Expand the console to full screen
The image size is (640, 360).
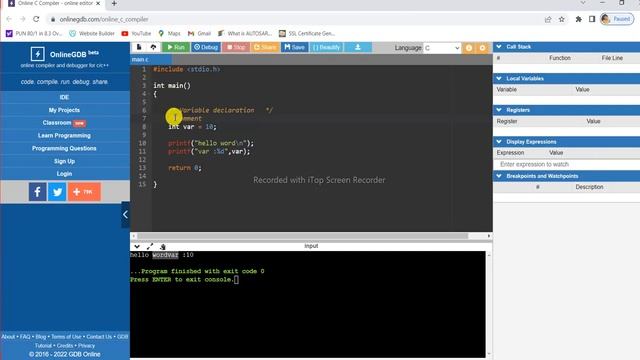click(x=150, y=247)
